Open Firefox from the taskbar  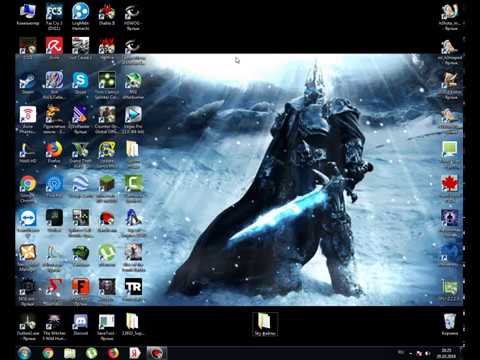click(113, 353)
